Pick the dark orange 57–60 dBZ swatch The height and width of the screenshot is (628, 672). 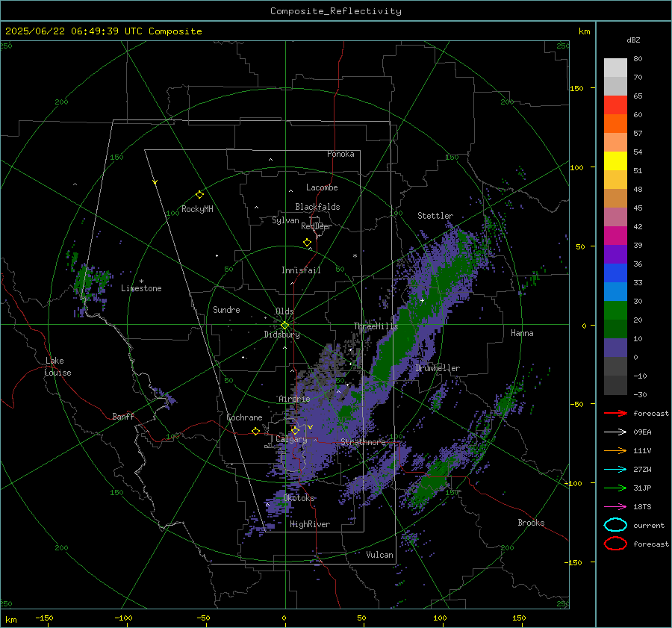tap(615, 124)
